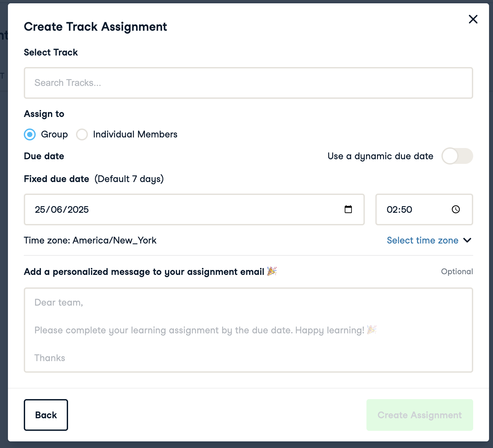
Task: Click the personalized message text area
Action: click(248, 330)
